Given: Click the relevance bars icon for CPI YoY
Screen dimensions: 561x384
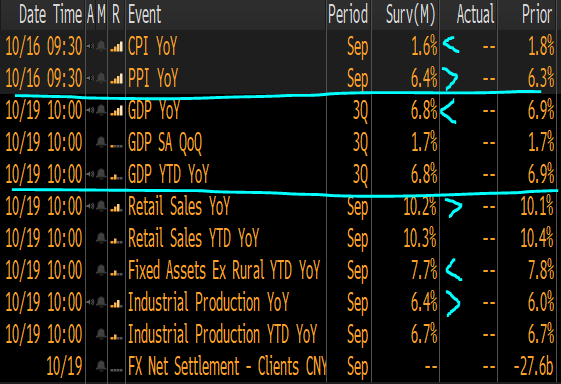Looking at the screenshot, I should click(x=116, y=47).
